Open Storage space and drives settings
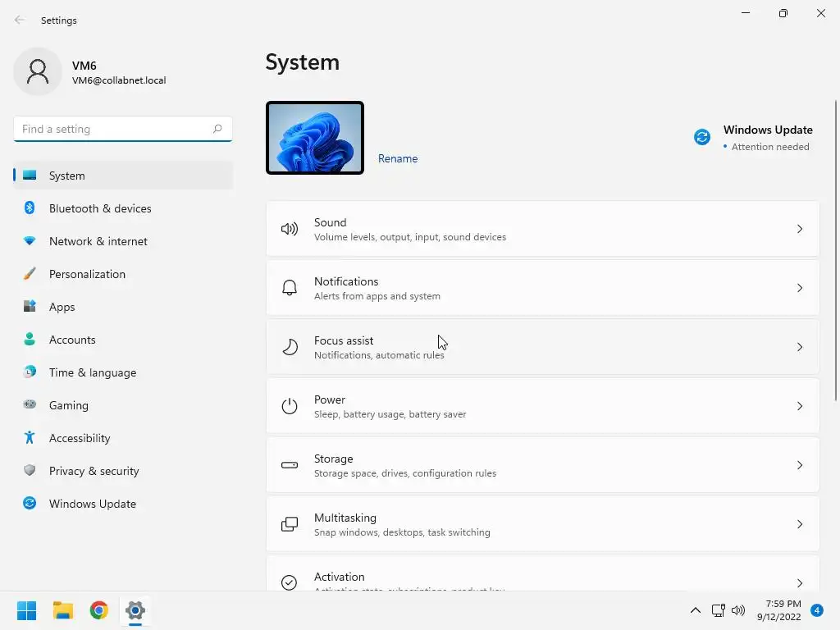 coord(543,465)
